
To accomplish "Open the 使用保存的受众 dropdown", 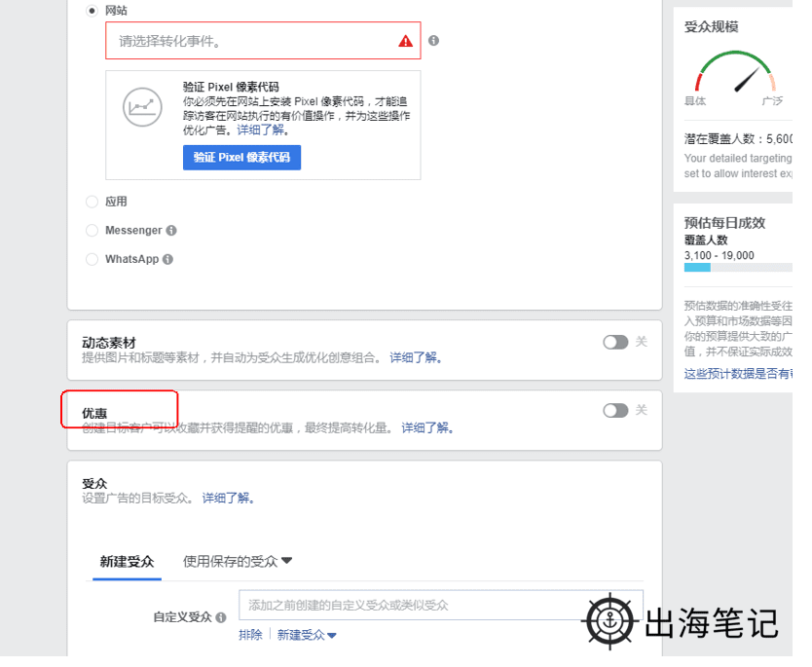I will 237,561.
